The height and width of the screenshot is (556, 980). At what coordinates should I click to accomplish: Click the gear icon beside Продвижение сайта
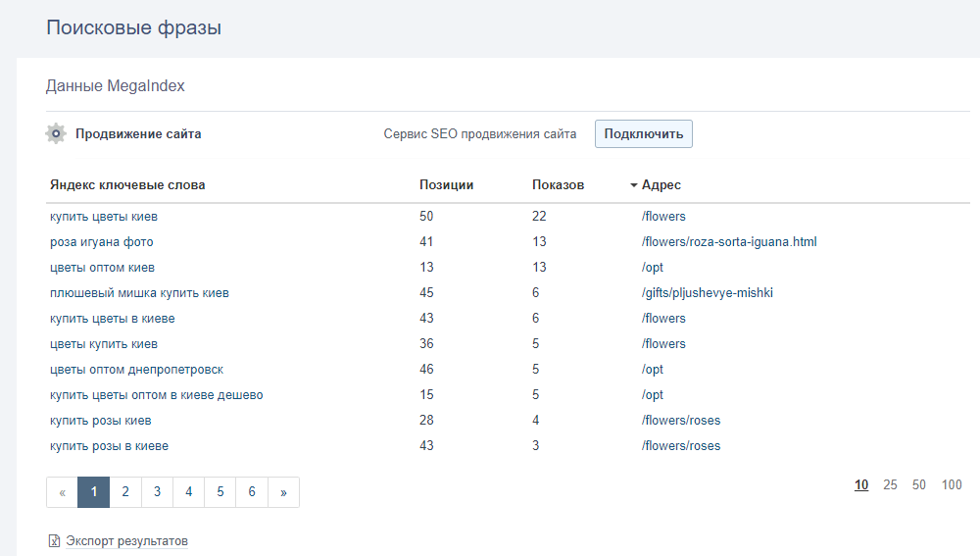click(x=56, y=133)
